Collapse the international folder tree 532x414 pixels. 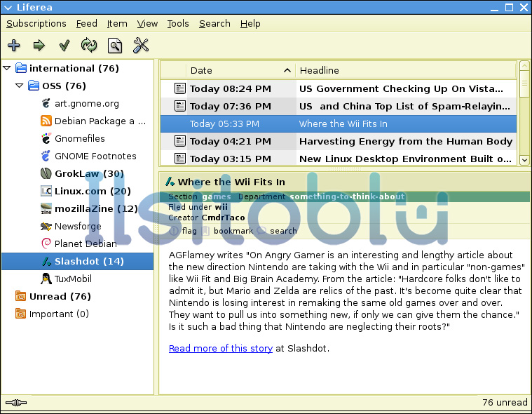(x=7, y=68)
